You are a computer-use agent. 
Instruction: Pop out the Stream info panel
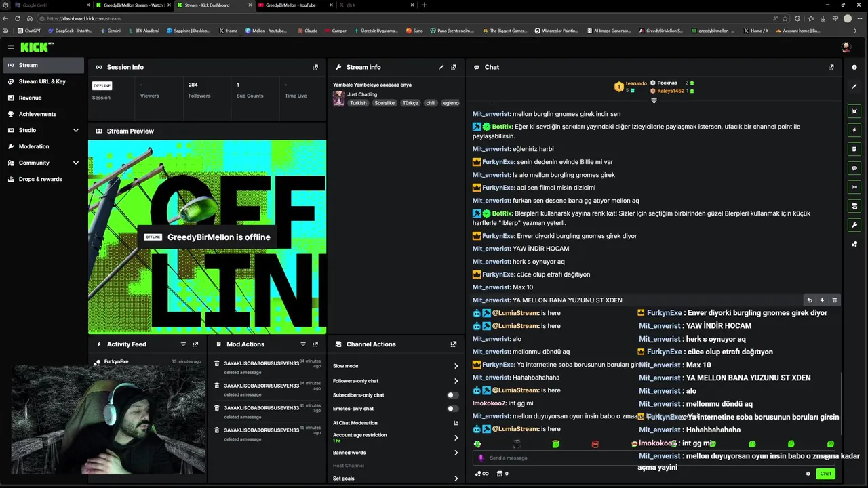tap(454, 67)
